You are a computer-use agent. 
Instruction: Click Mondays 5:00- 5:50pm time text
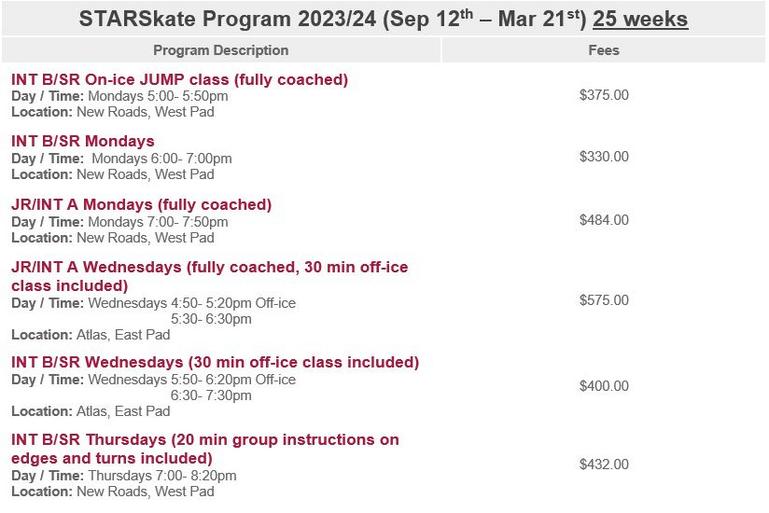click(158, 96)
